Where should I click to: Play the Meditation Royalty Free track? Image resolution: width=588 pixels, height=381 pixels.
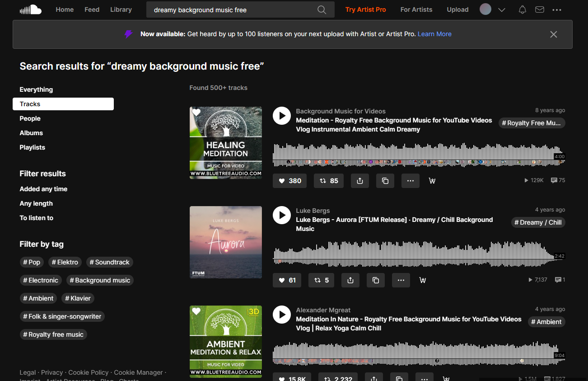[282, 116]
